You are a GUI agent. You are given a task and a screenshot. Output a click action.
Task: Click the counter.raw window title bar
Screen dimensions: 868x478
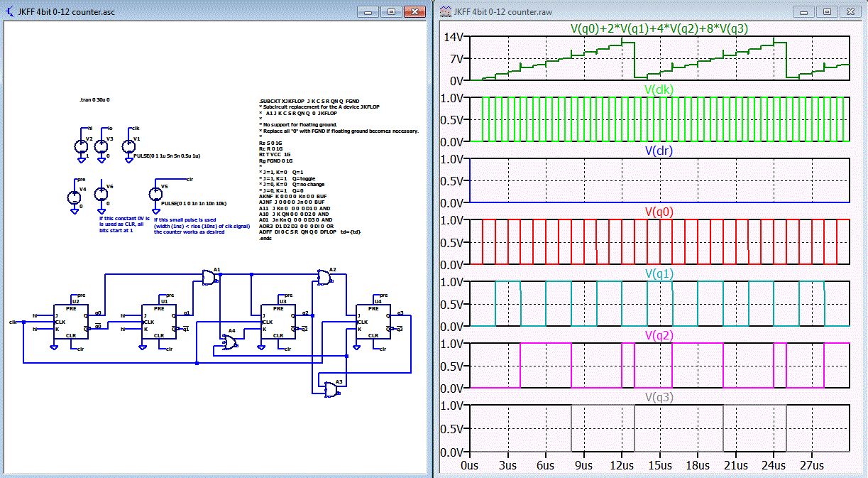tap(650, 11)
